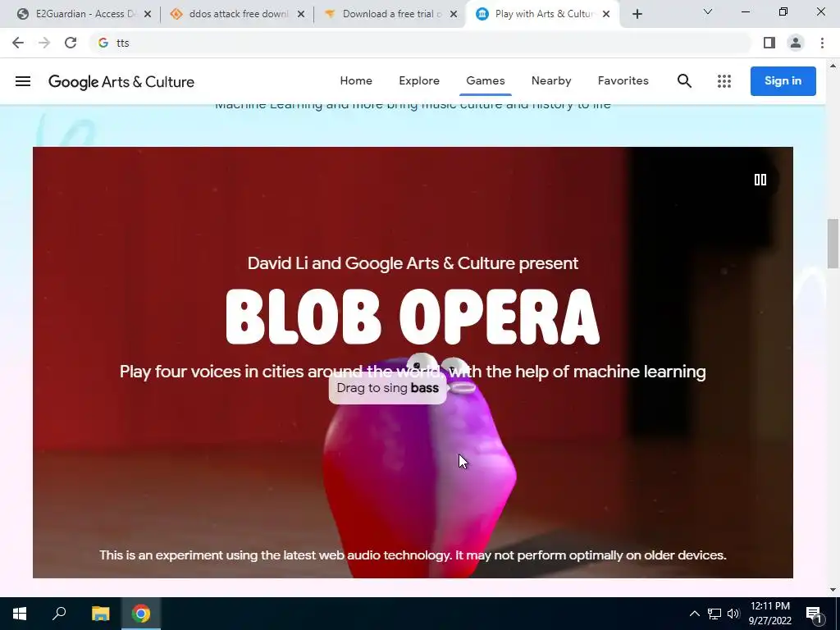The height and width of the screenshot is (630, 840).
Task: Open the Explore nav item
Action: point(419,80)
